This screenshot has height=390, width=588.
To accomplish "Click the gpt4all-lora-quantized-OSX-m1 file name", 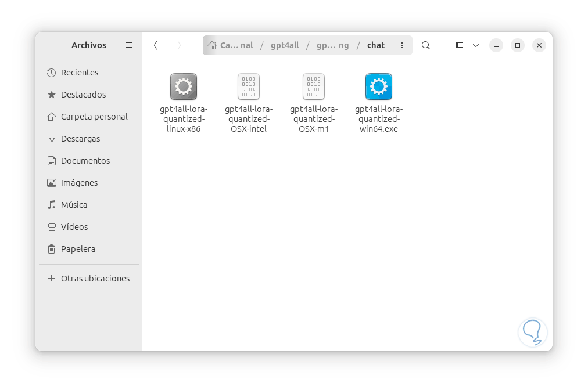I will coord(314,119).
